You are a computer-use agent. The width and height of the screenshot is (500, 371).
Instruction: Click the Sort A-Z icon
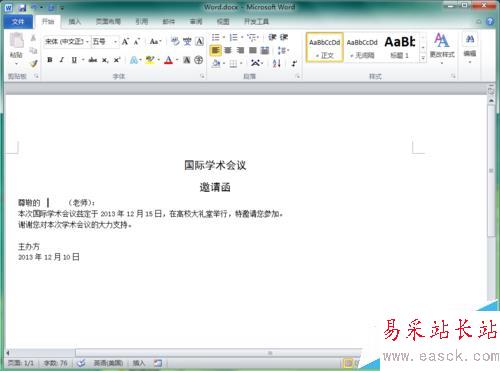(x=277, y=63)
